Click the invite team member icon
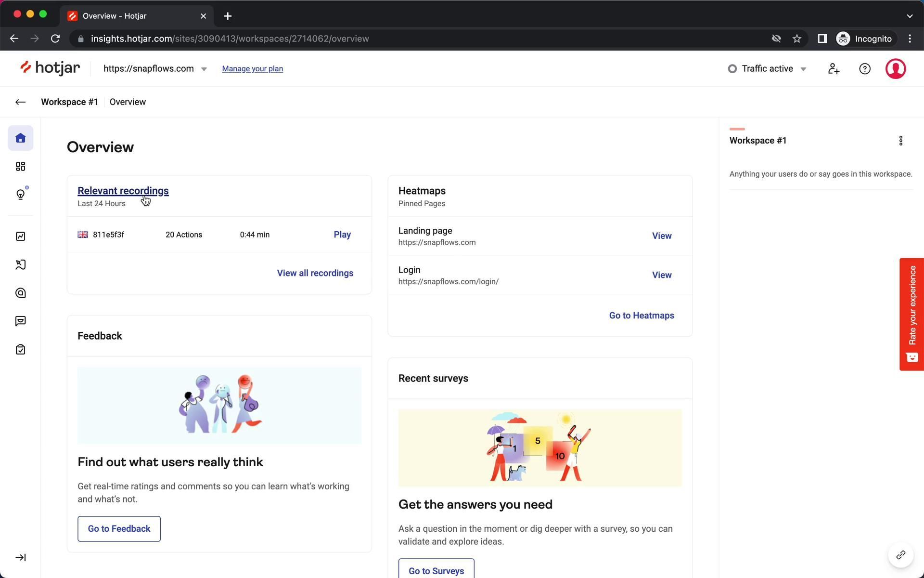924x578 pixels. 834,69
